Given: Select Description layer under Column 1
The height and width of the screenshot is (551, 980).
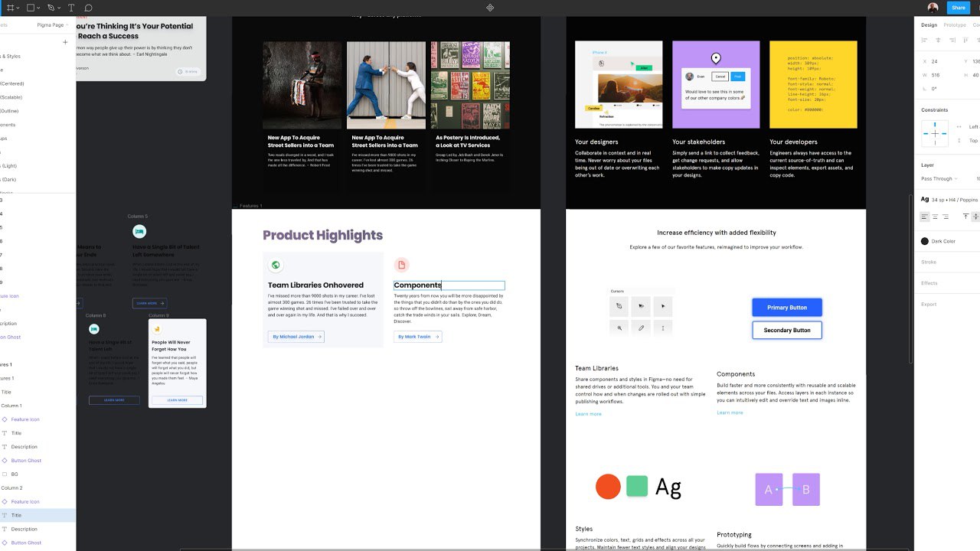Looking at the screenshot, I should [x=38, y=447].
